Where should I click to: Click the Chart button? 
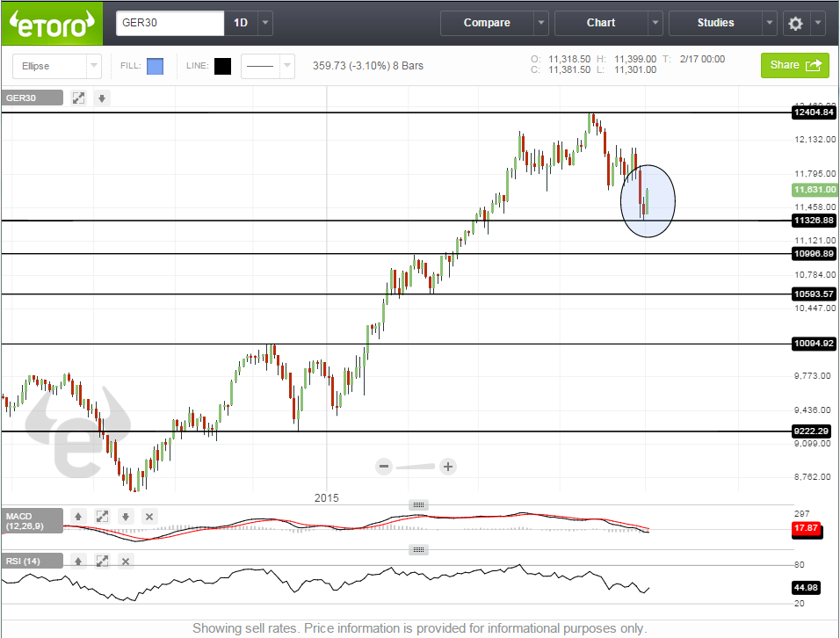click(601, 23)
